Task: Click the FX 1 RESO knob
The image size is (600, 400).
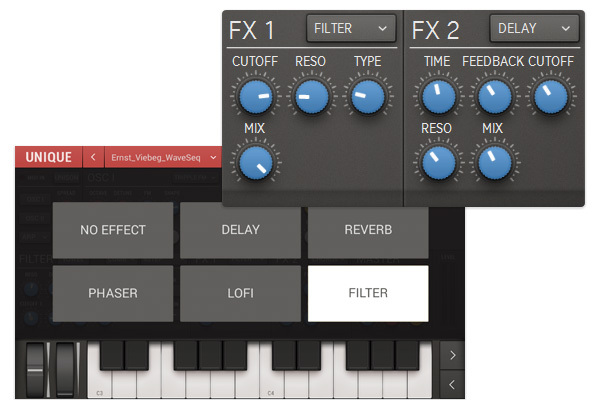Action: pyautogui.click(x=311, y=96)
